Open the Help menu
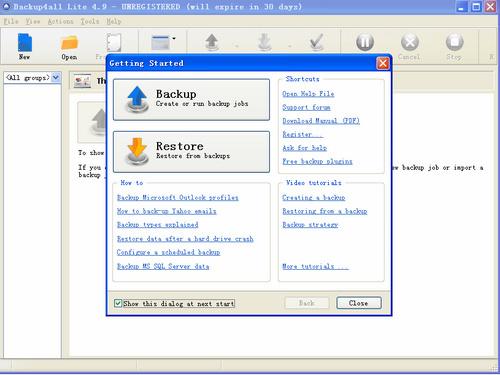 (114, 21)
